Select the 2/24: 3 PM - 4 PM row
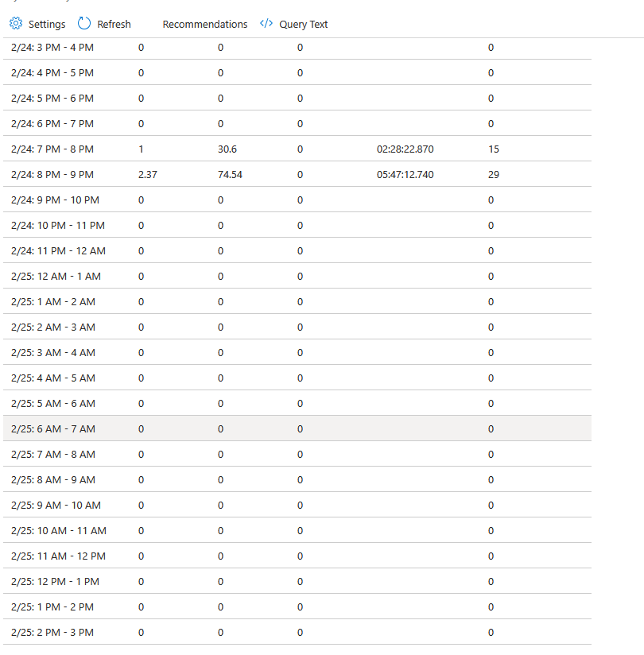 [297, 47]
